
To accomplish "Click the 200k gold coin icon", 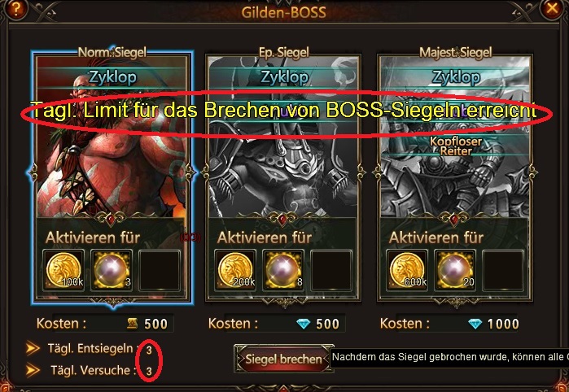I will tap(235, 270).
